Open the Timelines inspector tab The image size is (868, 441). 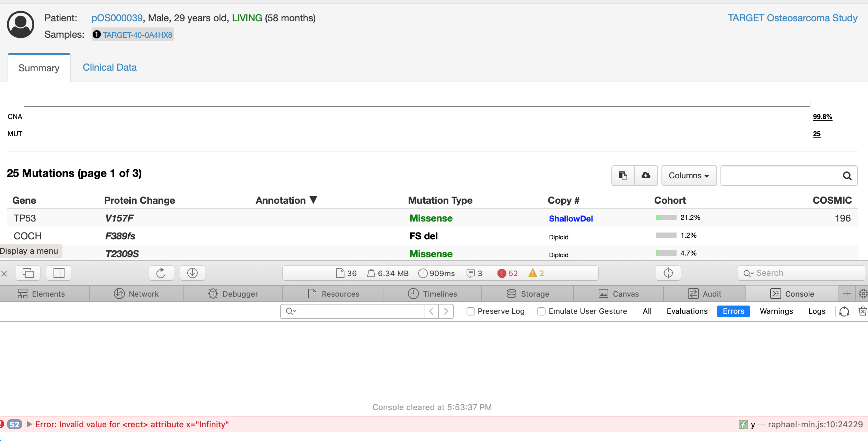(x=433, y=294)
